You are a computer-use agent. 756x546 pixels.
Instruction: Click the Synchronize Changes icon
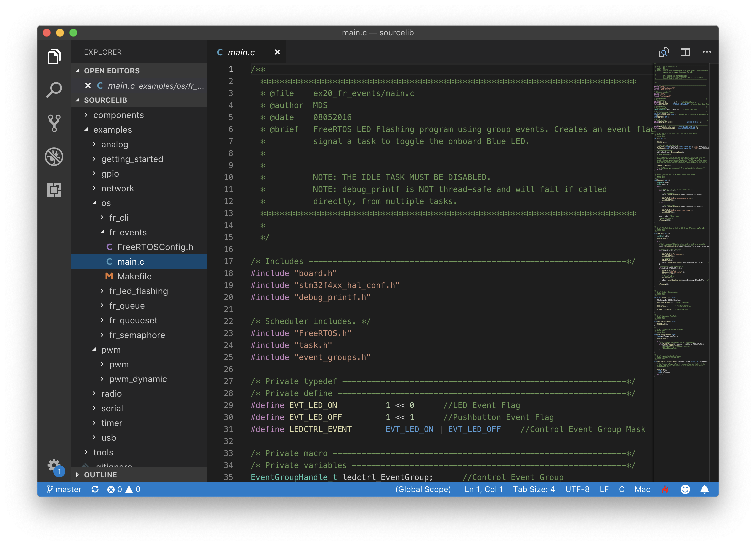(95, 489)
